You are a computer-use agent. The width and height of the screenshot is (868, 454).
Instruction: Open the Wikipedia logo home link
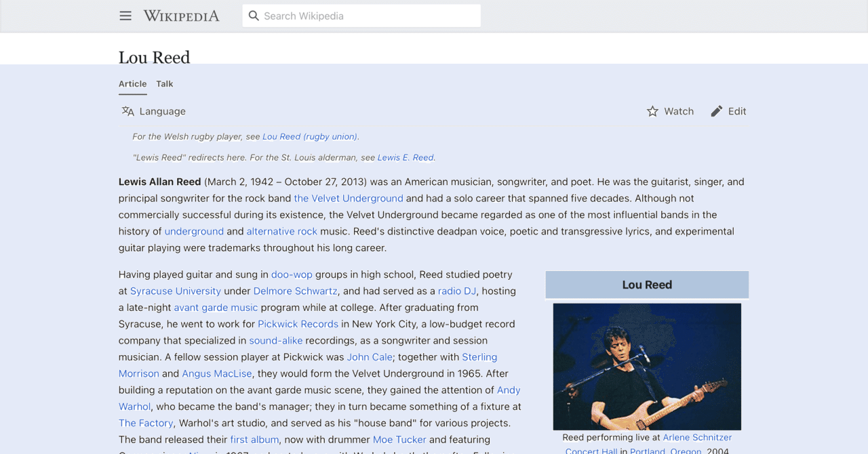click(x=181, y=16)
